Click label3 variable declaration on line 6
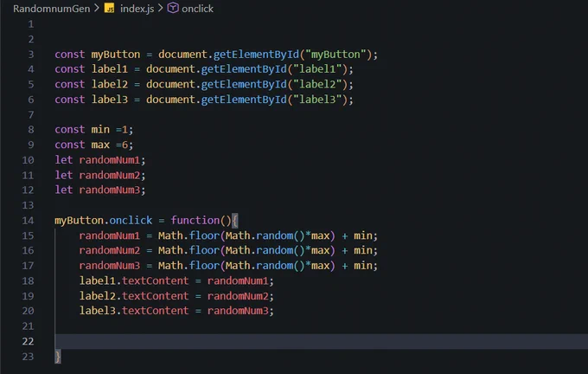This screenshot has width=588, height=374. (x=110, y=100)
